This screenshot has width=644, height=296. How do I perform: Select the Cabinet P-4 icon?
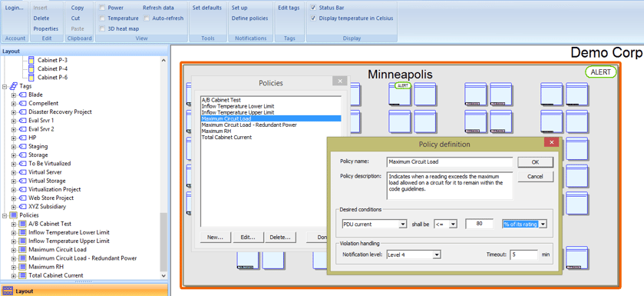click(x=31, y=68)
